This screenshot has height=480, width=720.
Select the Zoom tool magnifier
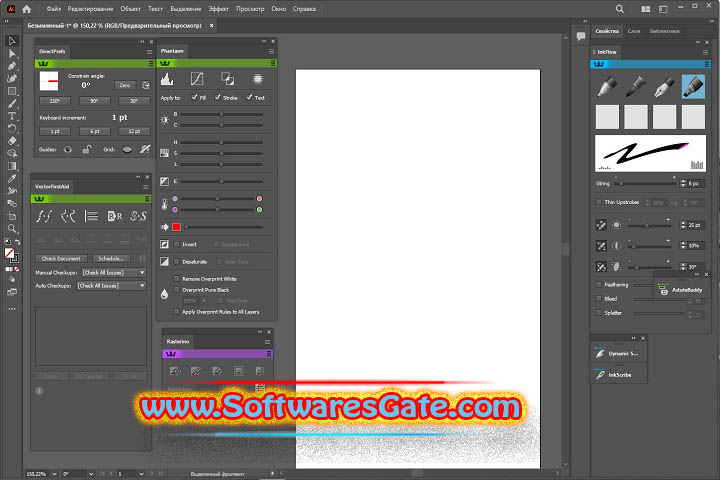coord(12,228)
